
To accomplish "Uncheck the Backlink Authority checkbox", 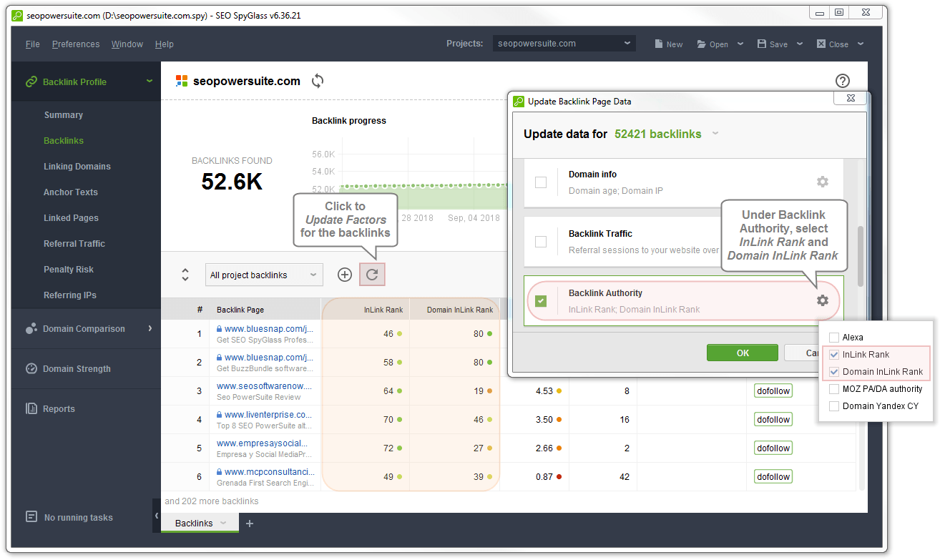I will [541, 301].
